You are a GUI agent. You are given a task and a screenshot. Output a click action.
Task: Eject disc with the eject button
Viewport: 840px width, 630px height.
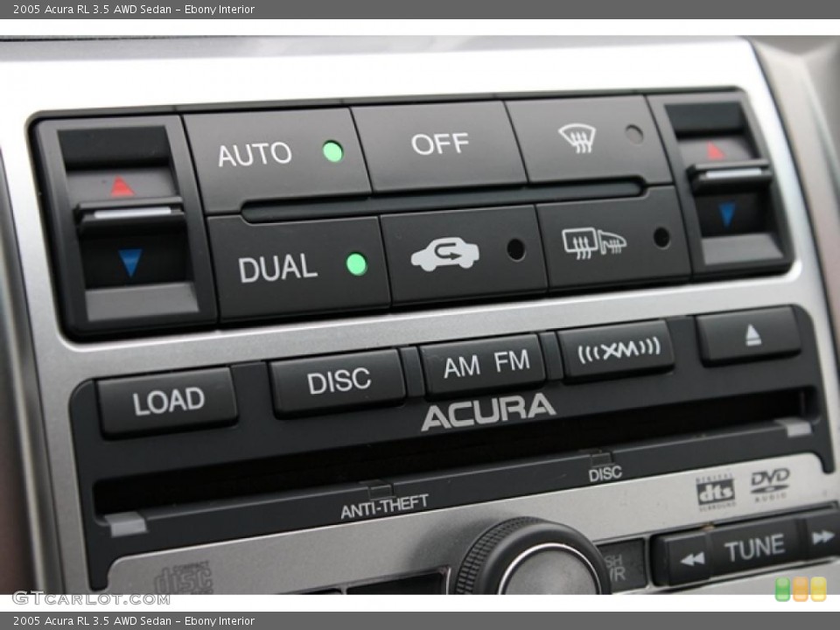point(750,336)
